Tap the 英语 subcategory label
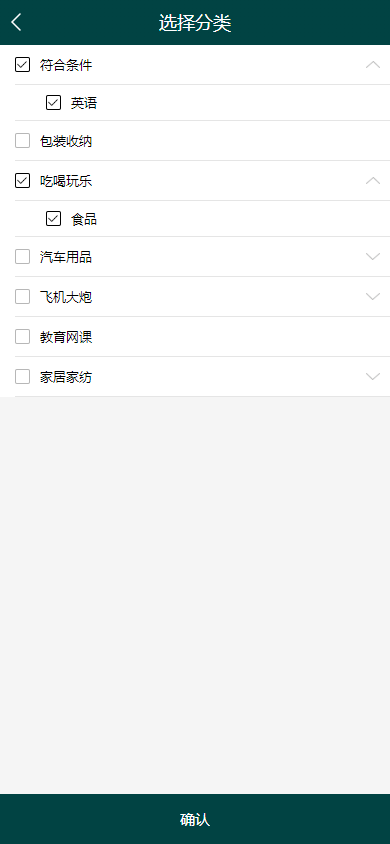390x844 pixels. click(84, 103)
